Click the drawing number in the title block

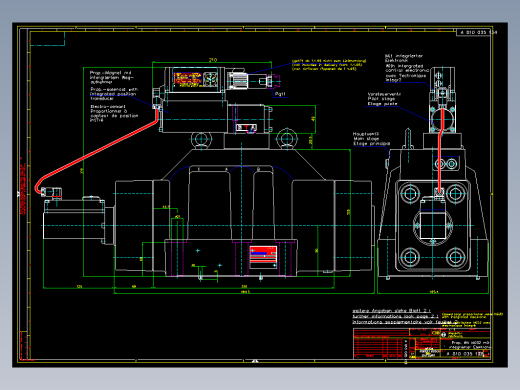(x=466, y=354)
